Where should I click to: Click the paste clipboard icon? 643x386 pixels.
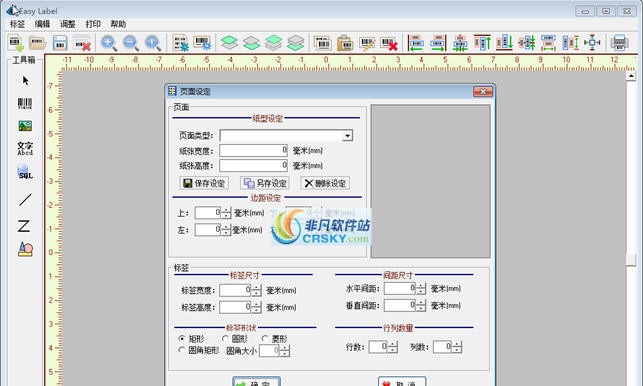pyautogui.click(x=345, y=43)
